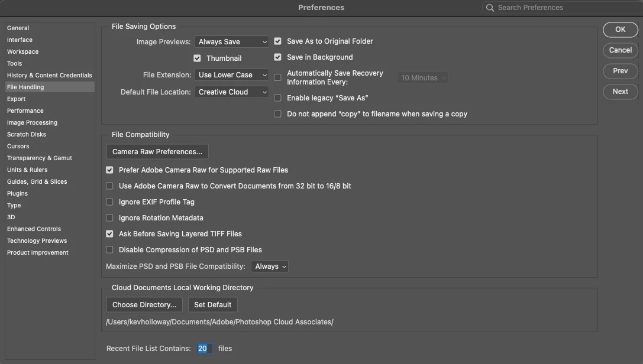The width and height of the screenshot is (643, 364).
Task: Toggle the Thumbnail checkbox
Action: click(x=198, y=58)
